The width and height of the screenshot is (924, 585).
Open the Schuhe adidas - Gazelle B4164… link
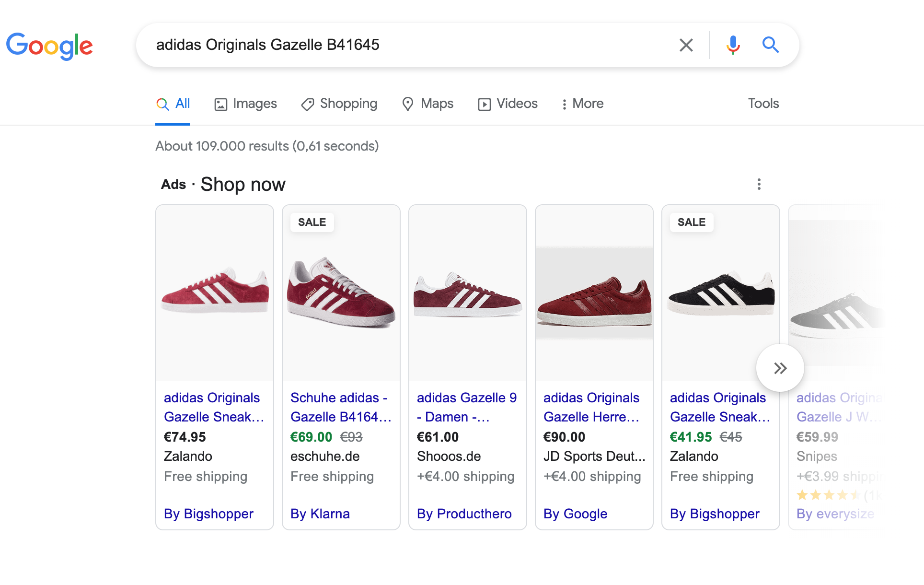341,407
